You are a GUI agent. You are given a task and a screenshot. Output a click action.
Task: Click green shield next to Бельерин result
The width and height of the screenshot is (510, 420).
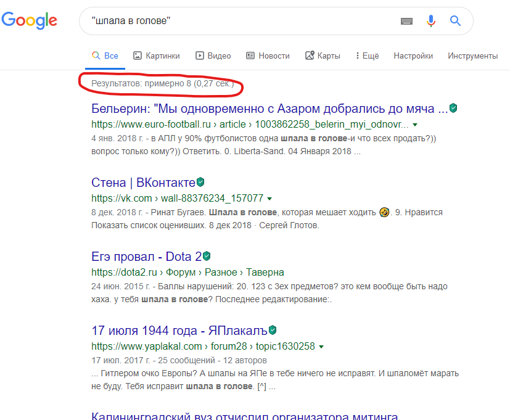[x=453, y=109]
